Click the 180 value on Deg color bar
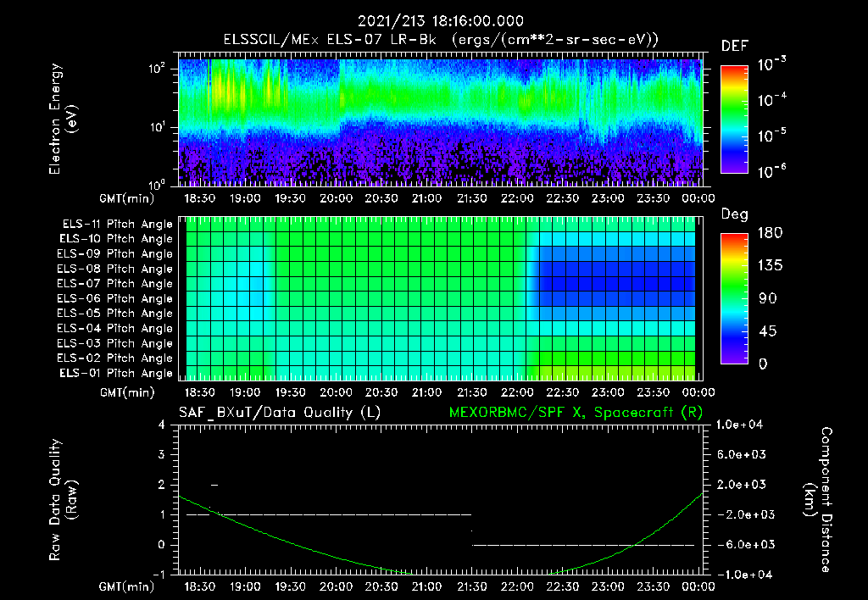This screenshot has width=868, height=600. pyautogui.click(x=770, y=233)
